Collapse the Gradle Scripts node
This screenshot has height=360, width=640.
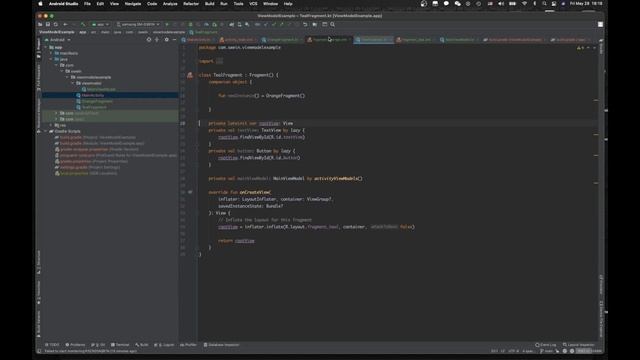pyautogui.click(x=45, y=131)
